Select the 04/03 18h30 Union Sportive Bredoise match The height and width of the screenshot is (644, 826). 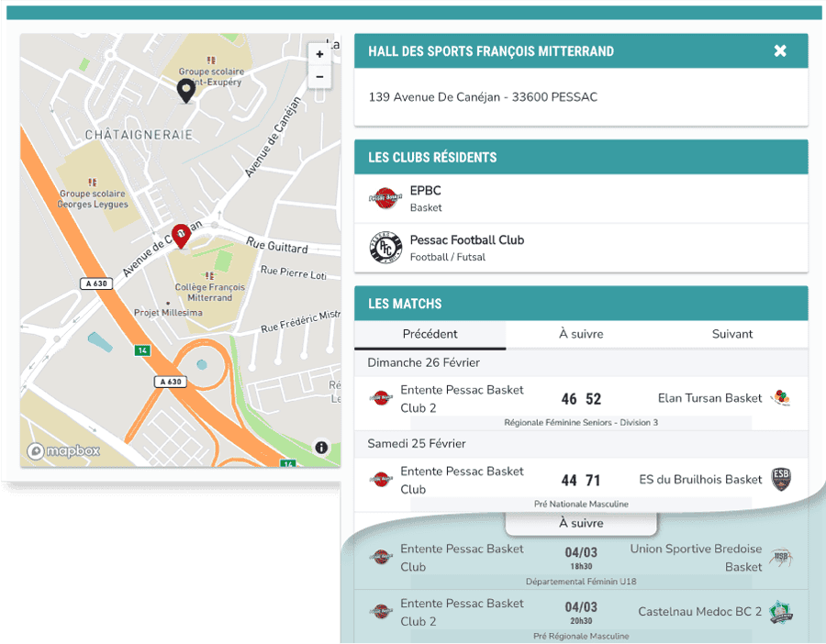point(581,558)
